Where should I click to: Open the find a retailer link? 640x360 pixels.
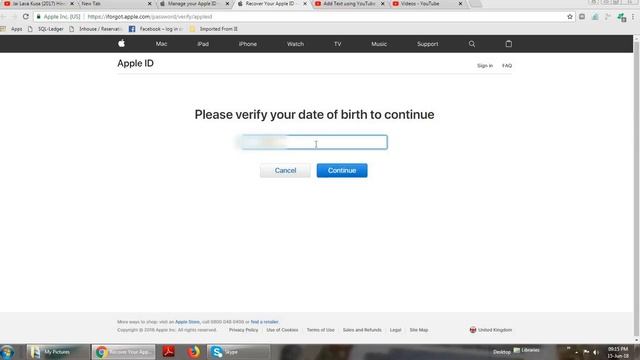pyautogui.click(x=264, y=322)
